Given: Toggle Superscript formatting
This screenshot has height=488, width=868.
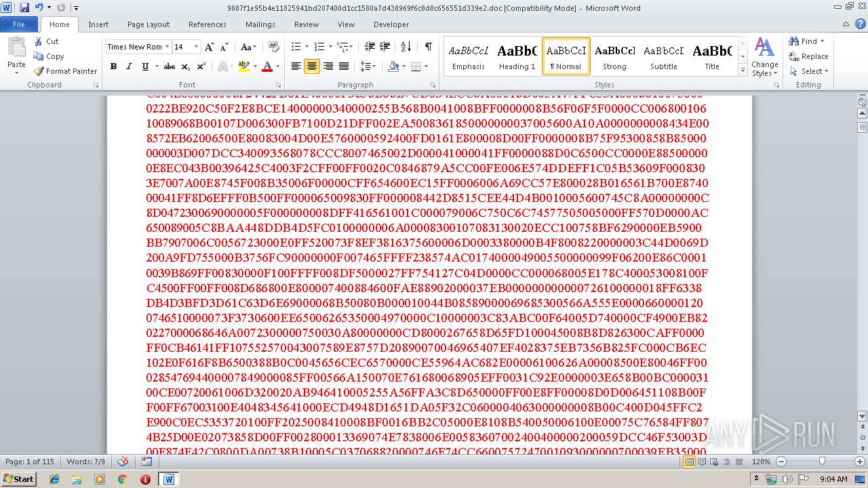Looking at the screenshot, I should [201, 66].
